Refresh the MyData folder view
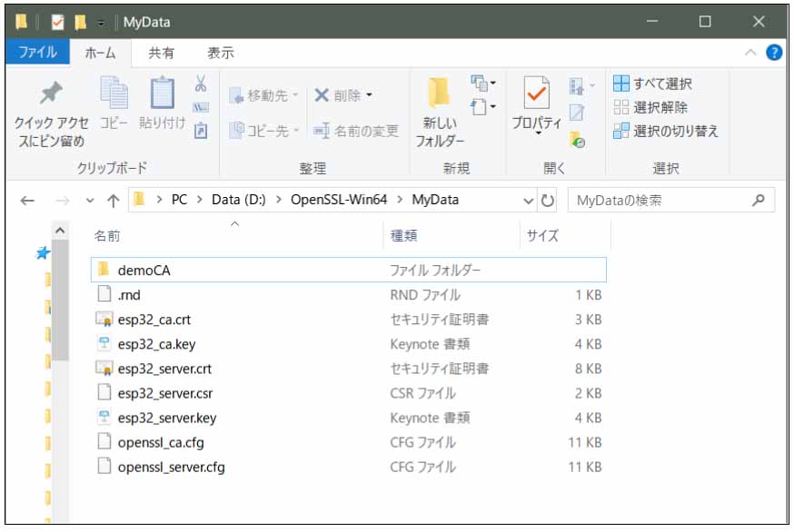 pos(548,201)
